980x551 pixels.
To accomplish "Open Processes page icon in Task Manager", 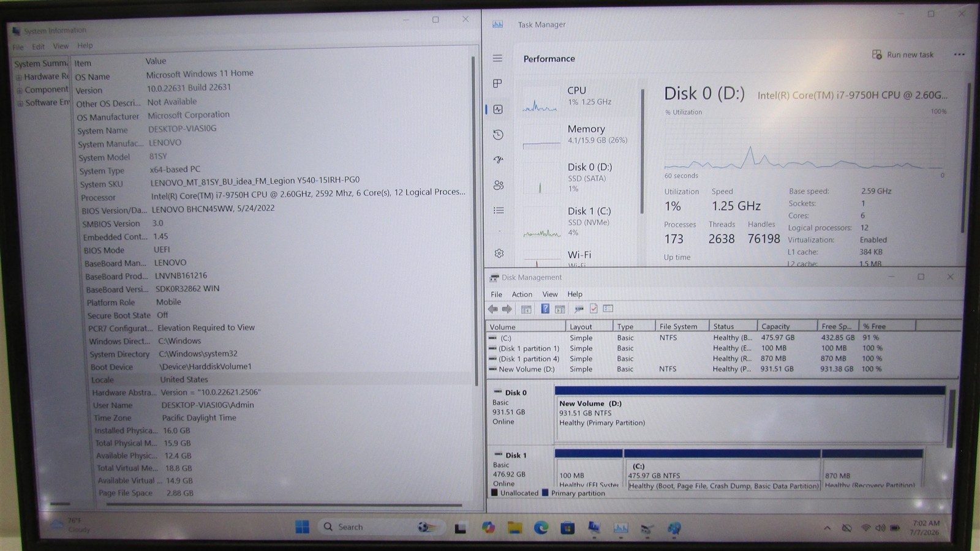I will coord(497,83).
